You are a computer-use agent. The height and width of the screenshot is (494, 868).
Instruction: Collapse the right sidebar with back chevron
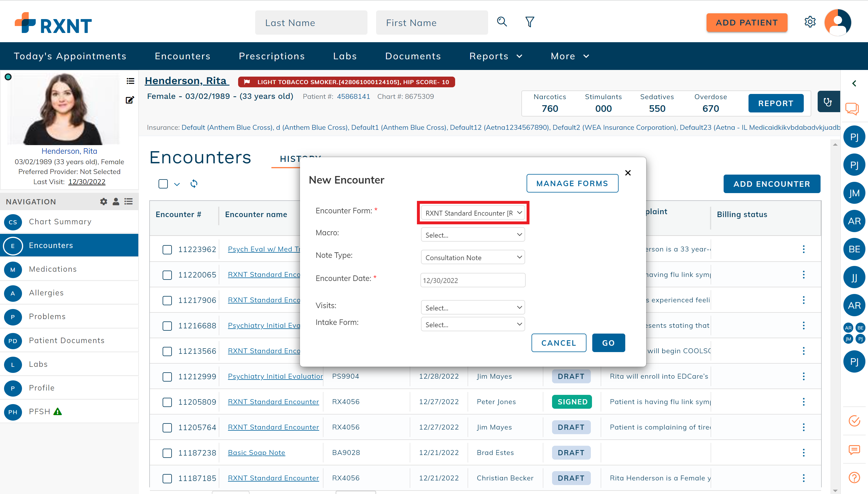click(x=854, y=84)
